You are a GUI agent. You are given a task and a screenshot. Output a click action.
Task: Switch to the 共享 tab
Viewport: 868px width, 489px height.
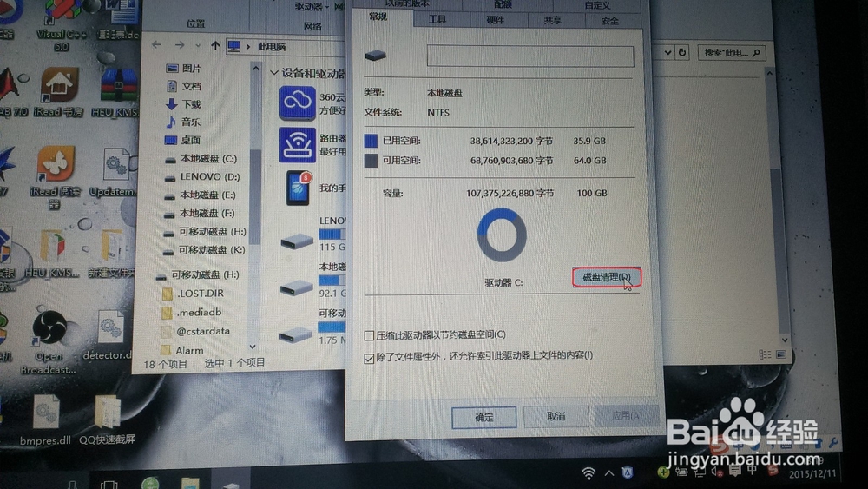tap(552, 20)
